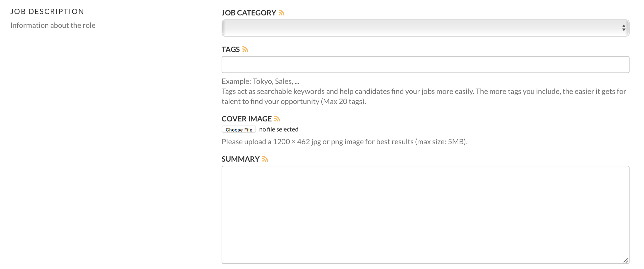Click the feed icon beside Job Category
The height and width of the screenshot is (269, 644).
coord(281,13)
